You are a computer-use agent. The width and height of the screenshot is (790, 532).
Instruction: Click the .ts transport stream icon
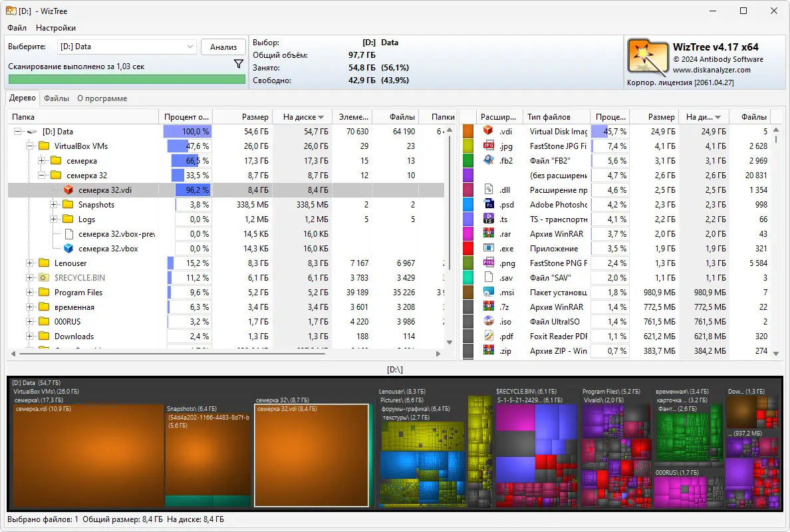[x=488, y=219]
